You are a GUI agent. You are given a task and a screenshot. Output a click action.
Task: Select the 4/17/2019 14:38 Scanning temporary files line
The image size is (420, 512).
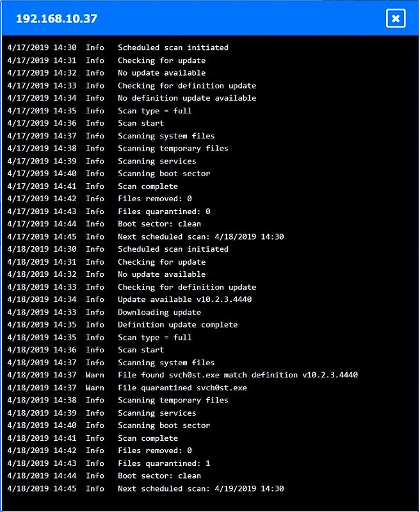click(118, 148)
